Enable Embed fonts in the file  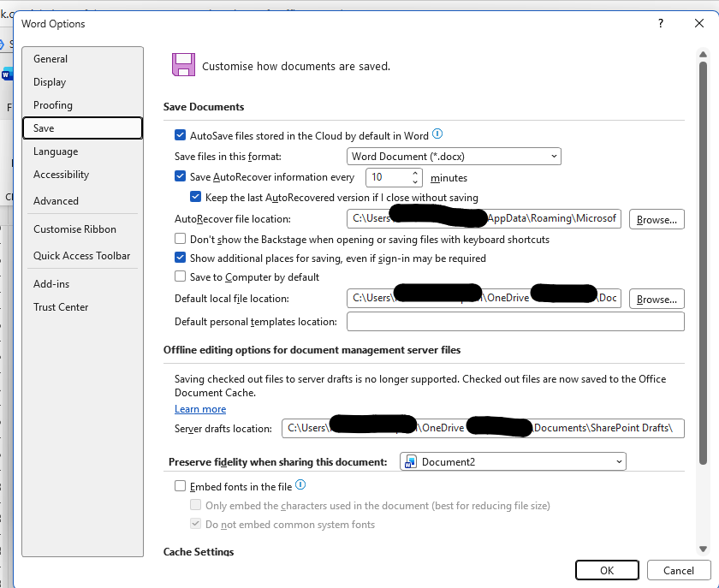pyautogui.click(x=181, y=486)
